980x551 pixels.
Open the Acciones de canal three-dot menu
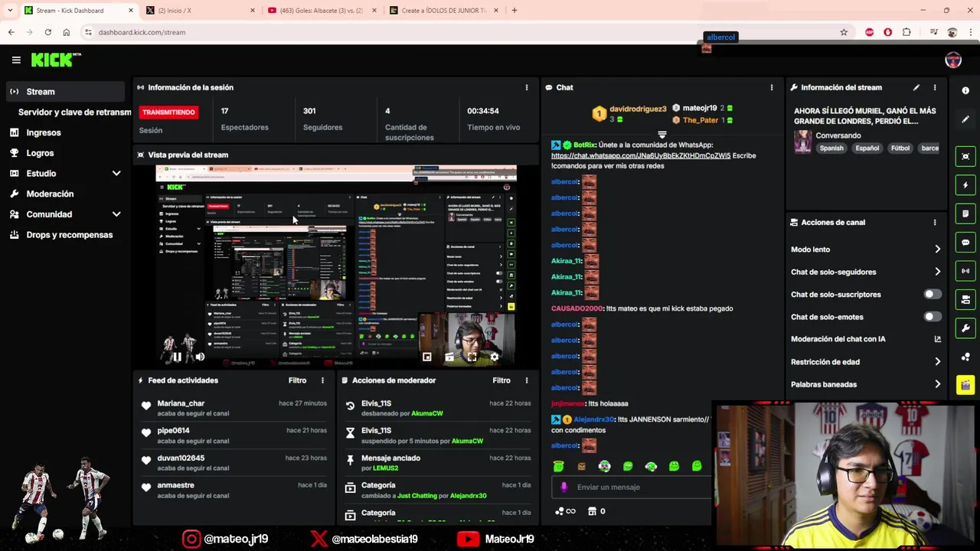pyautogui.click(x=935, y=223)
